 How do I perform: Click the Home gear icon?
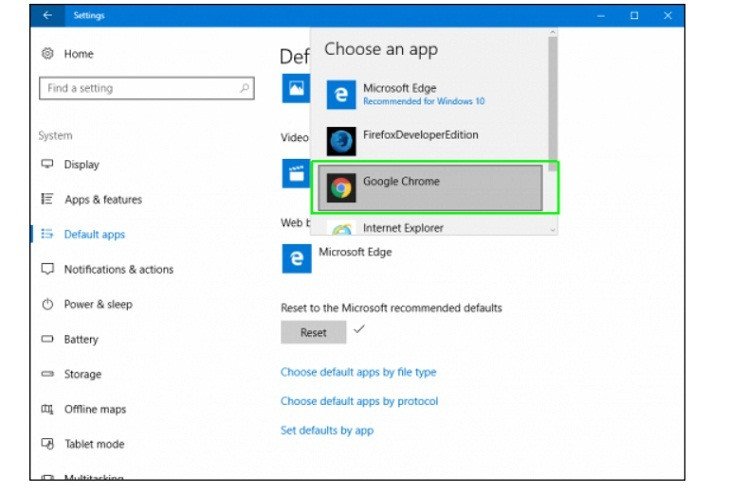47,54
